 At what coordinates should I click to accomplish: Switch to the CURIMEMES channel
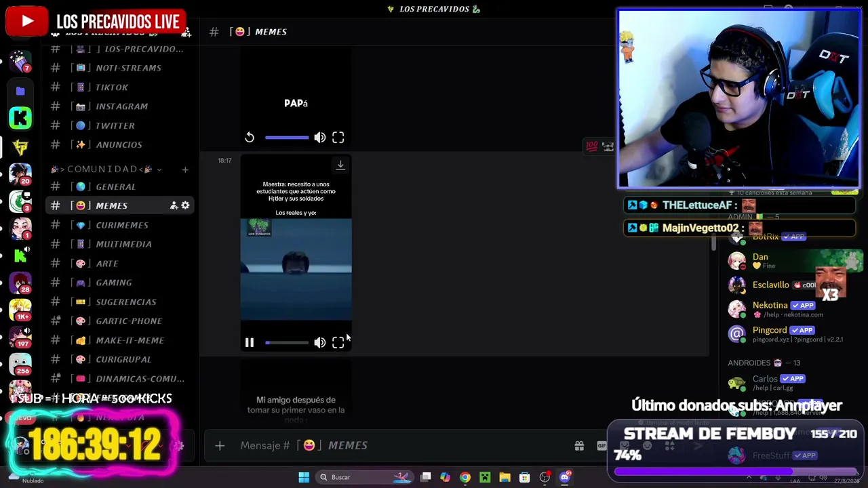121,225
